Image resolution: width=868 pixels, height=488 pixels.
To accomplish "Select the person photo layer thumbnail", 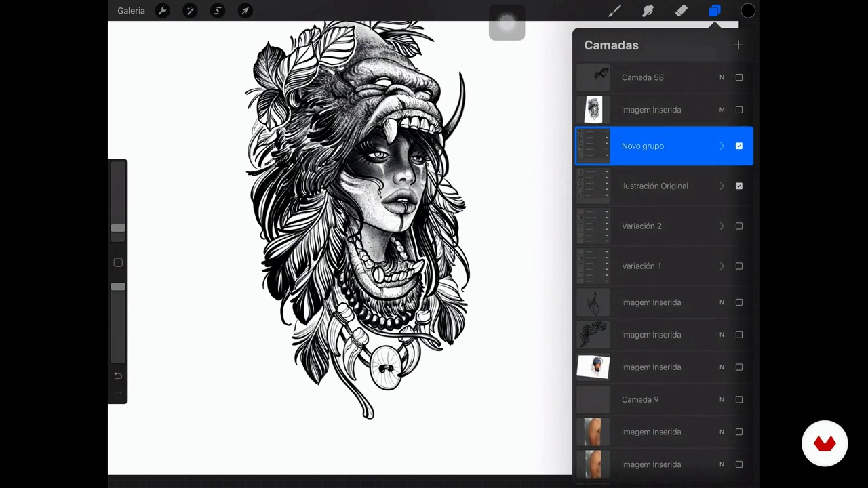I will click(593, 367).
